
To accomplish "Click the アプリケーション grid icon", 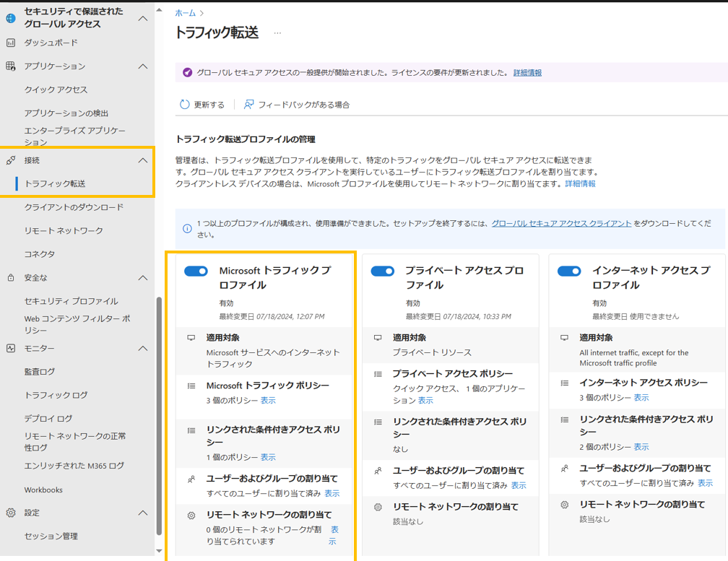I will click(11, 66).
